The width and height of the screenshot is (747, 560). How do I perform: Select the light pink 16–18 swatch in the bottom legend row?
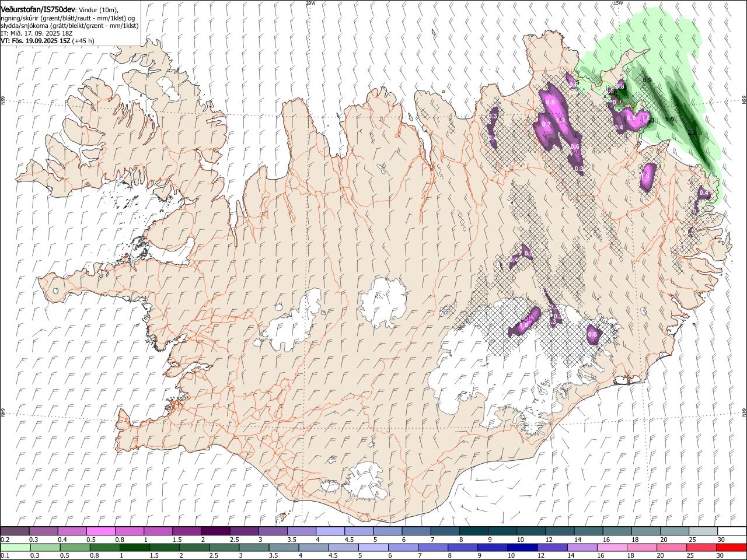(x=612, y=548)
